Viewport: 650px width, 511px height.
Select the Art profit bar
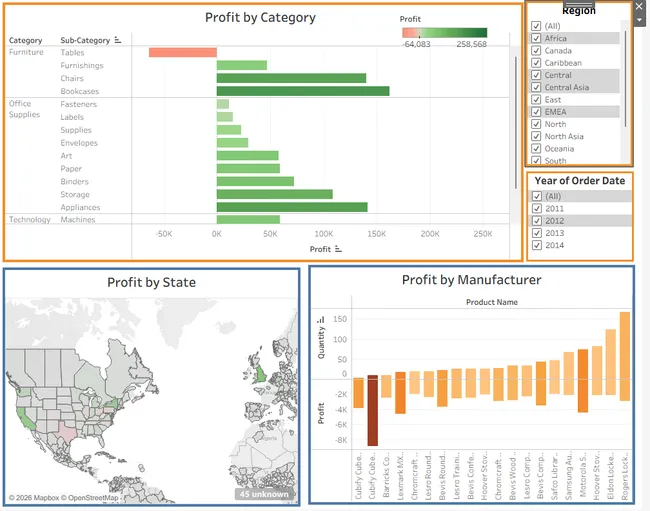click(x=247, y=155)
